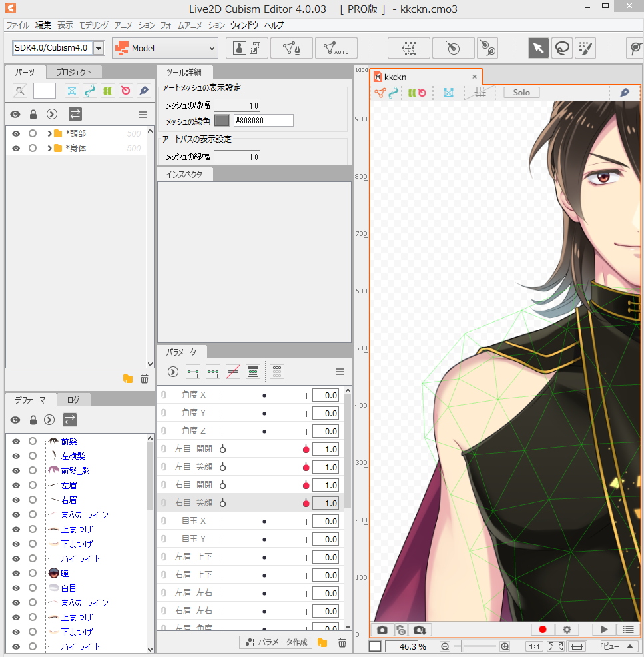Screen dimensions: 644x657
Task: Toggle the lock icon in Parts panel header
Action: click(x=33, y=115)
